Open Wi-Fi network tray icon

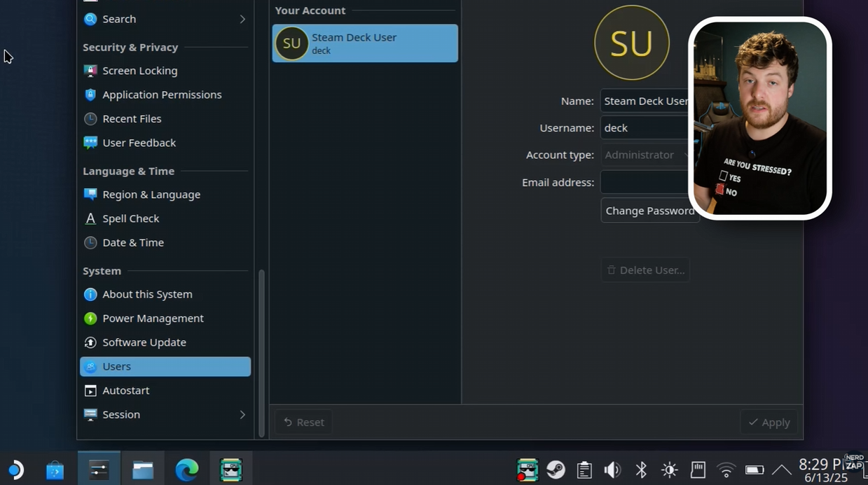(x=726, y=469)
